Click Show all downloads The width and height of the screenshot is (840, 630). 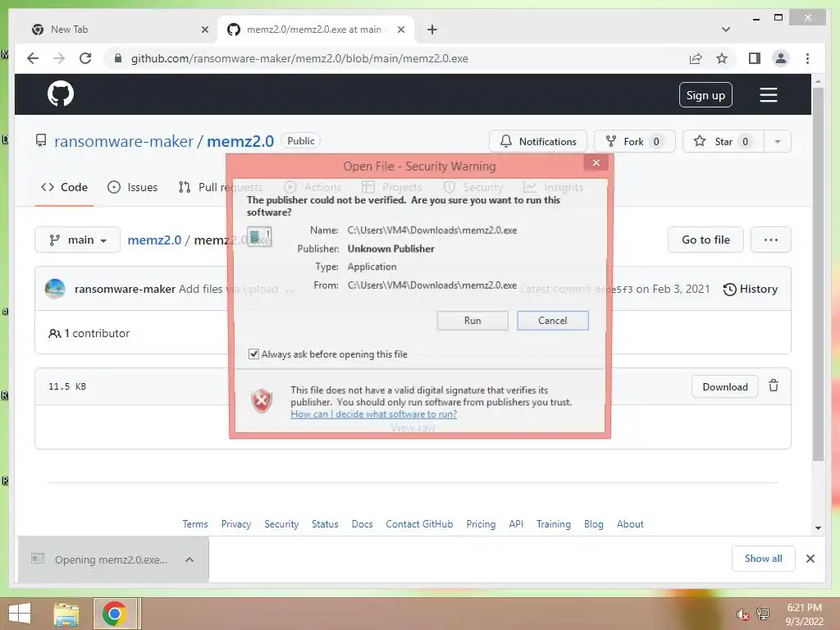tap(764, 559)
